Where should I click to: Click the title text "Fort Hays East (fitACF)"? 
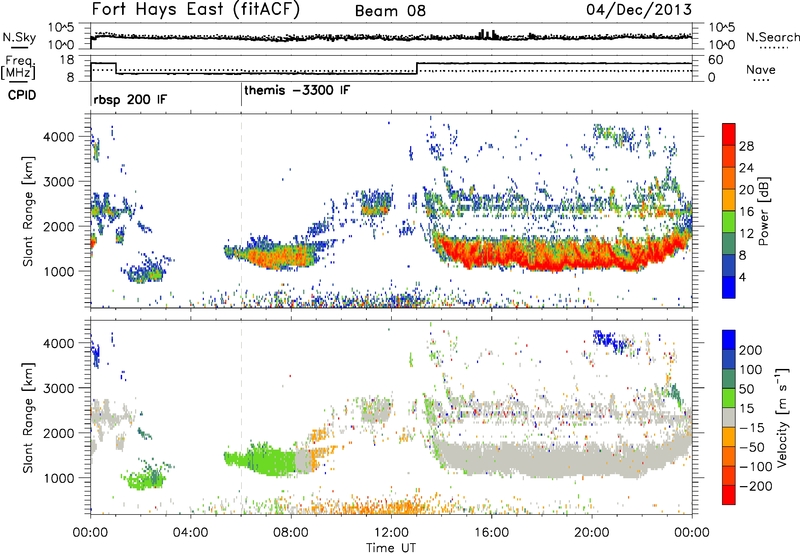point(195,9)
